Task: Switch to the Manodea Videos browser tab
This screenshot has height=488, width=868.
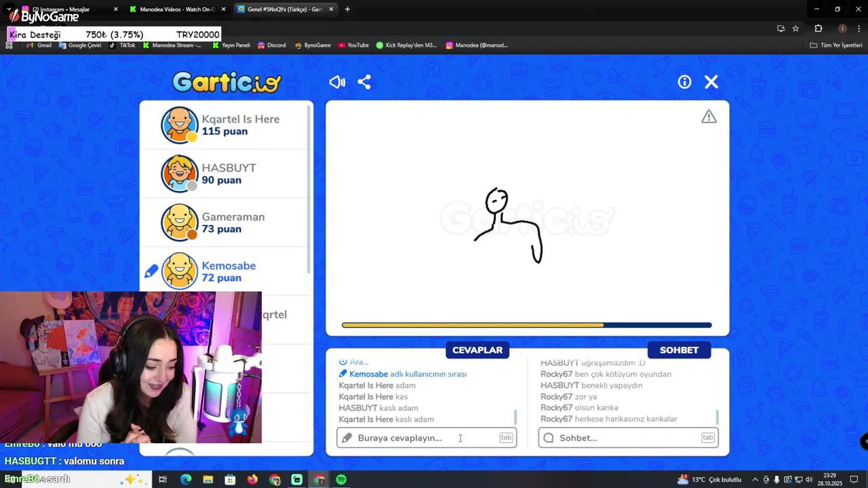Action: pyautogui.click(x=176, y=9)
